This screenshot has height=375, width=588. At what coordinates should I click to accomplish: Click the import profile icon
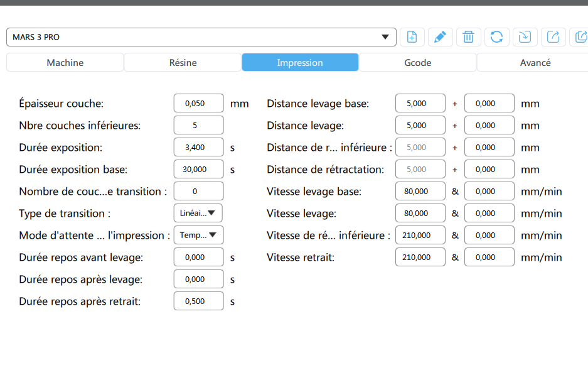tap(525, 37)
